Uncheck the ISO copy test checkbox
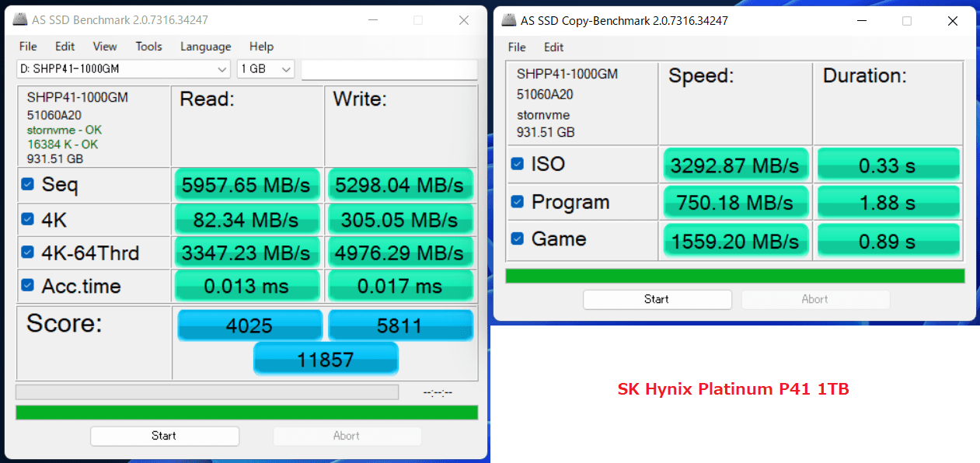The height and width of the screenshot is (463, 980). 518,164
